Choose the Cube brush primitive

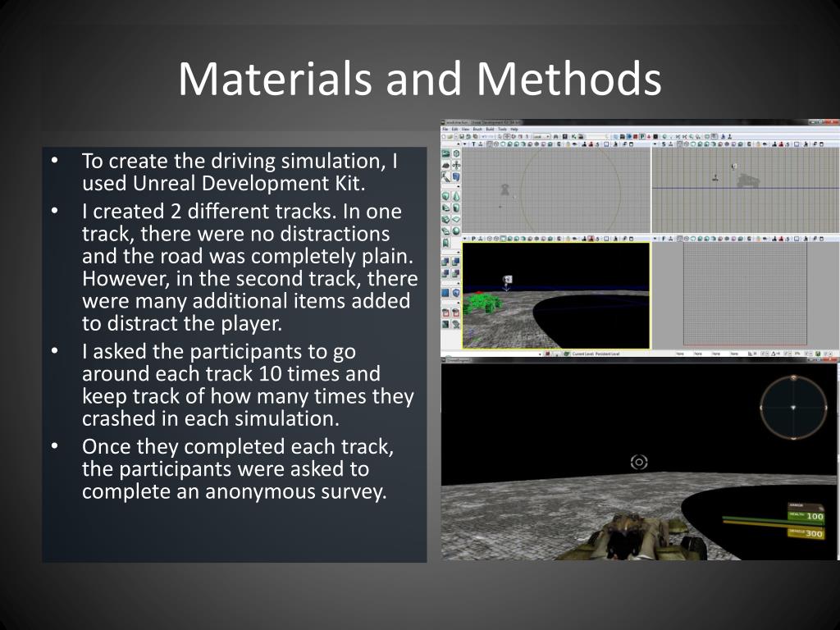445,196
